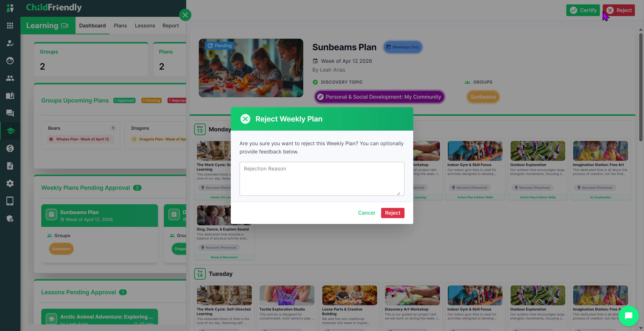Image resolution: width=644 pixels, height=331 pixels.
Task: Click the Weekdays Only badge
Action: (x=402, y=47)
